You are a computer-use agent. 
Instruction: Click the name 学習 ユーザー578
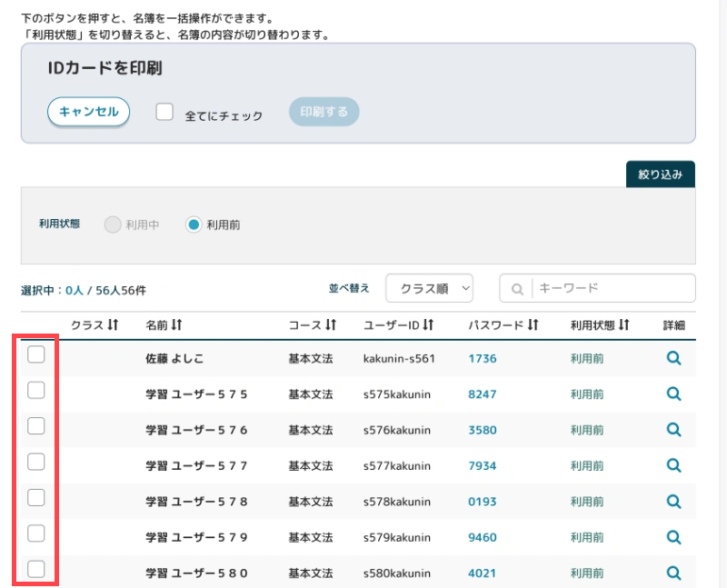(196, 502)
